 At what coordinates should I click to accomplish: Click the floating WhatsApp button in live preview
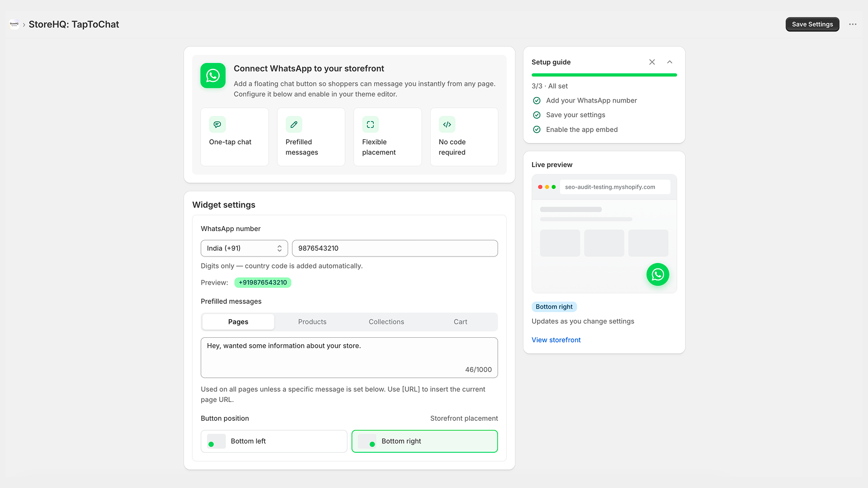tap(658, 274)
